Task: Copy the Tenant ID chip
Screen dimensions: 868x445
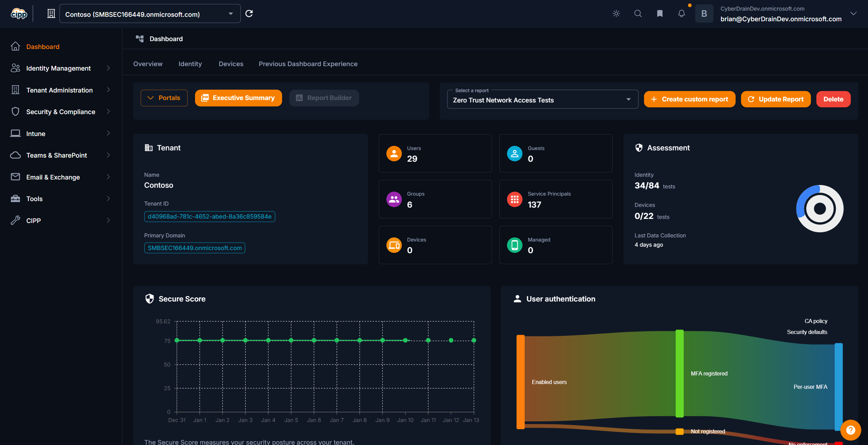Action: pos(210,217)
